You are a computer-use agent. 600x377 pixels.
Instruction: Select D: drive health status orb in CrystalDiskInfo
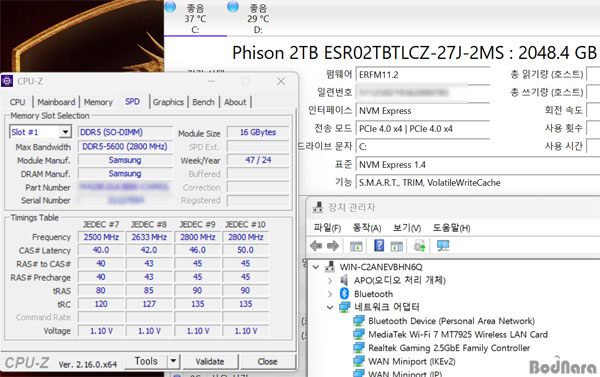pyautogui.click(x=233, y=6)
